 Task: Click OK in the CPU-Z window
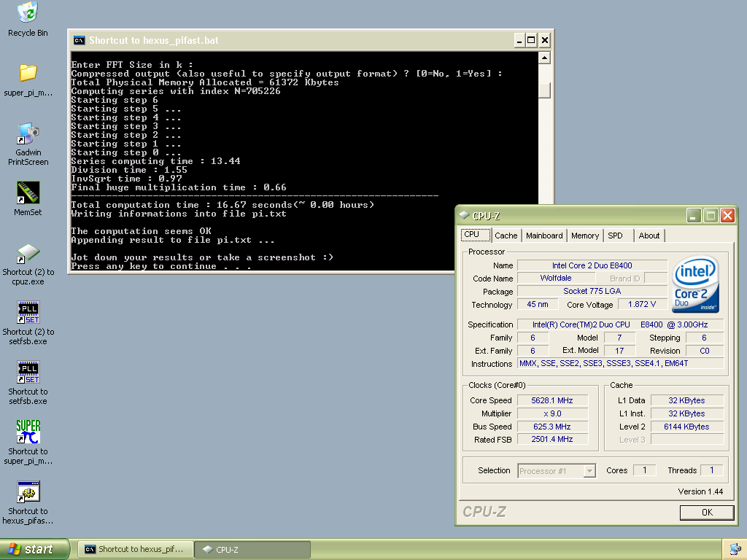(707, 513)
